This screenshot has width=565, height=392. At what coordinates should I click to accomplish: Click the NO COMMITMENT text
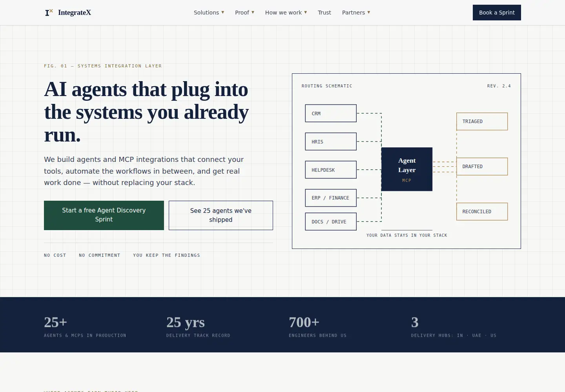(100, 255)
